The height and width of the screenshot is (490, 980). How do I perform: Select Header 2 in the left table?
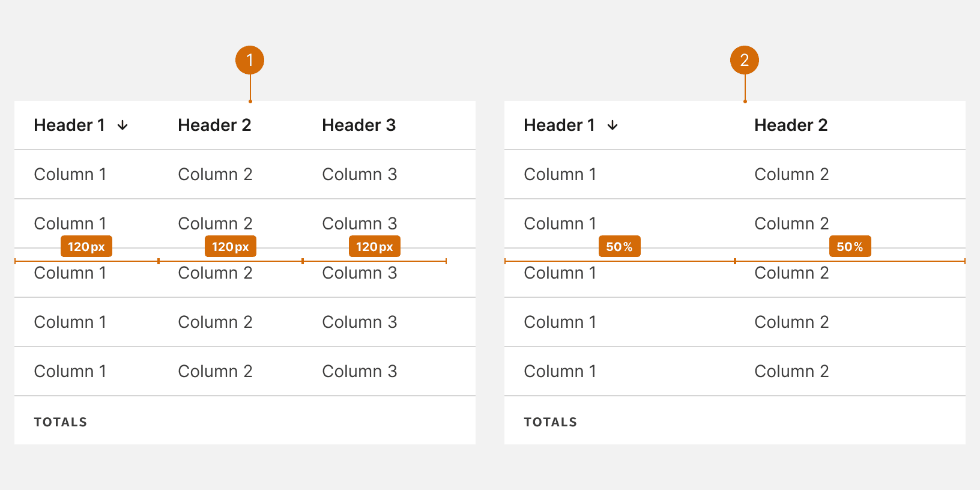click(214, 125)
